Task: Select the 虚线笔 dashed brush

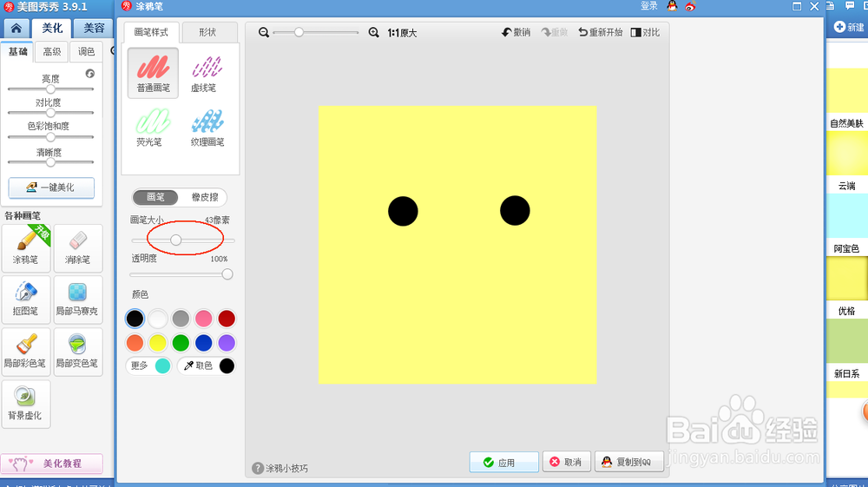Action: tap(207, 73)
